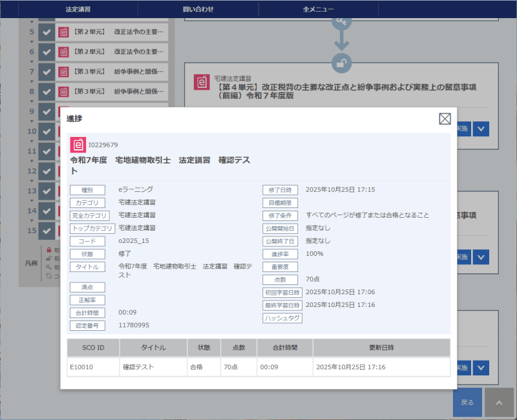Open the 問い合わせ link in the top bar
This screenshot has height=420, width=517.
point(198,9)
